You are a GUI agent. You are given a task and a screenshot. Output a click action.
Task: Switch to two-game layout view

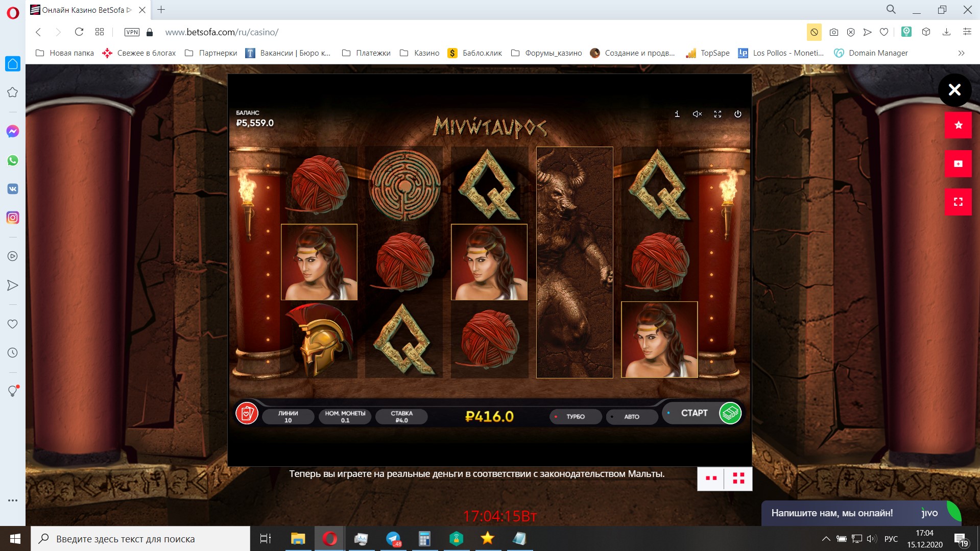coord(711,478)
